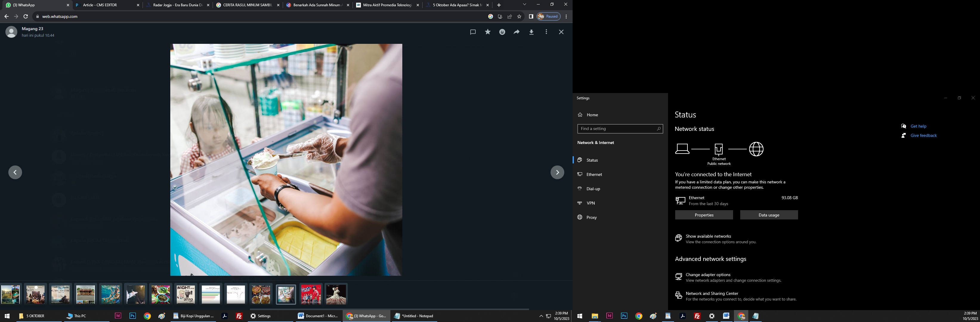The height and width of the screenshot is (322, 980).
Task: Click network icon in system tray
Action: (548, 316)
